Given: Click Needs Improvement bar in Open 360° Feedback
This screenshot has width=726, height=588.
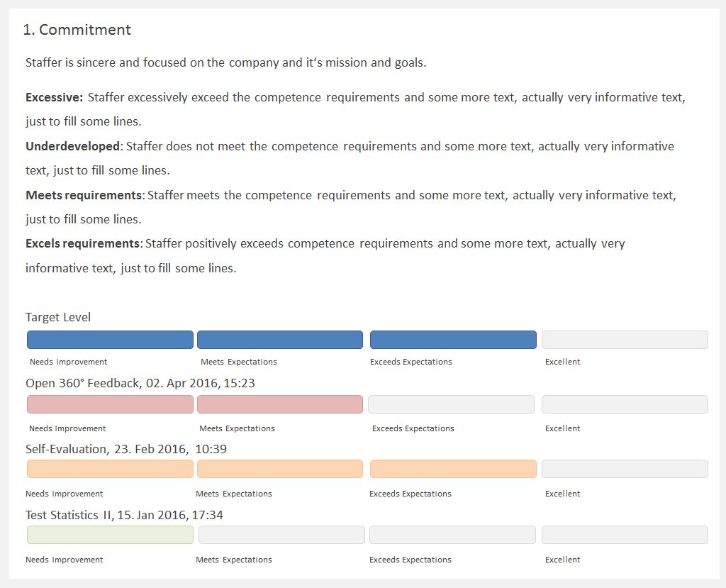Looking at the screenshot, I should coord(110,404).
